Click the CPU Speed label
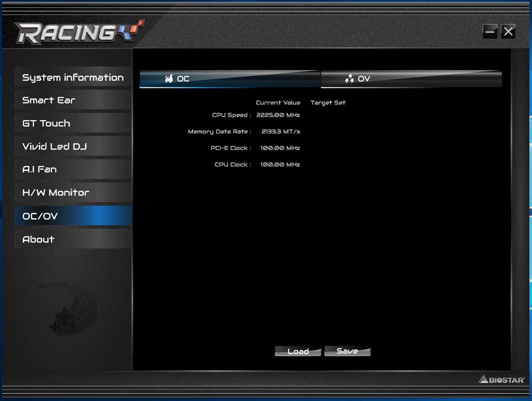Image resolution: width=532 pixels, height=401 pixels. (231, 115)
